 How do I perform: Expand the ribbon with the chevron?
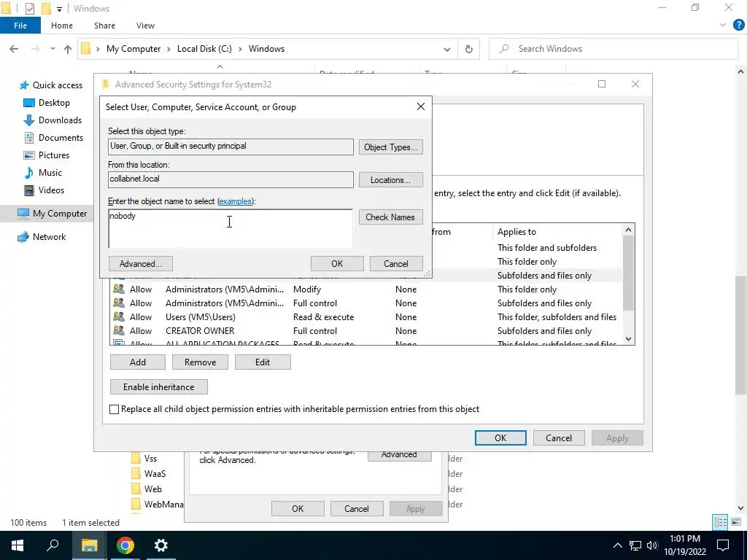(723, 26)
